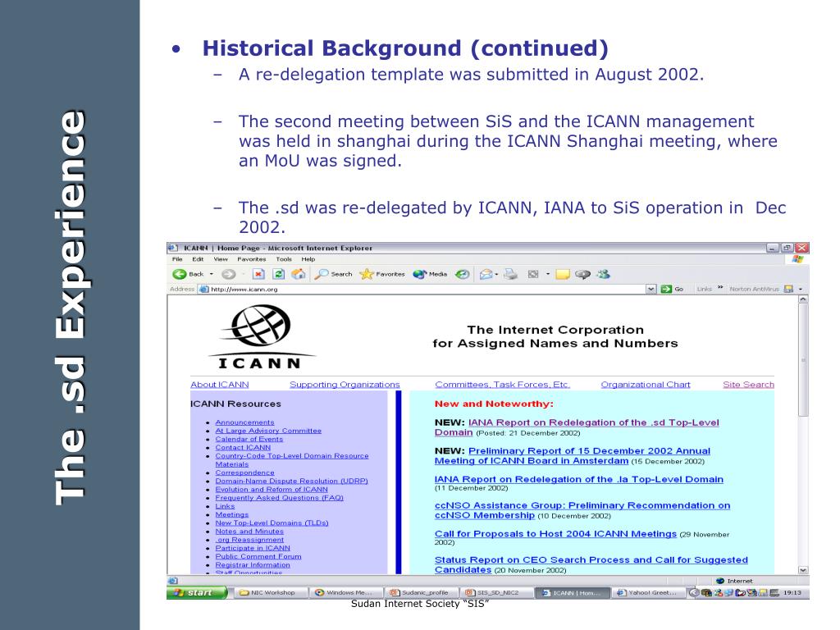The width and height of the screenshot is (840, 630).
Task: Click the Stop loading icon
Action: (x=258, y=274)
